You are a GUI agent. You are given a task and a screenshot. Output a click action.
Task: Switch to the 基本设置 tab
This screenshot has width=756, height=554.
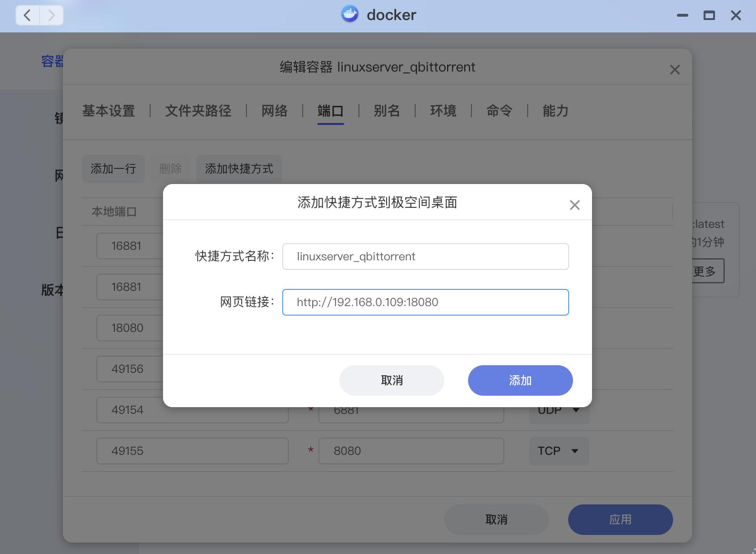point(109,111)
